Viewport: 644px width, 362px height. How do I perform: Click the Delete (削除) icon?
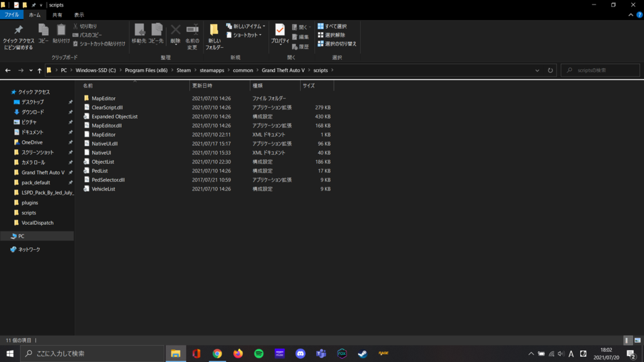click(x=175, y=33)
